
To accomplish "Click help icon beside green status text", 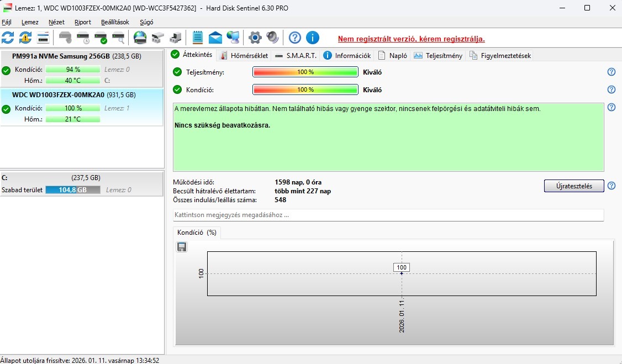I will point(612,107).
